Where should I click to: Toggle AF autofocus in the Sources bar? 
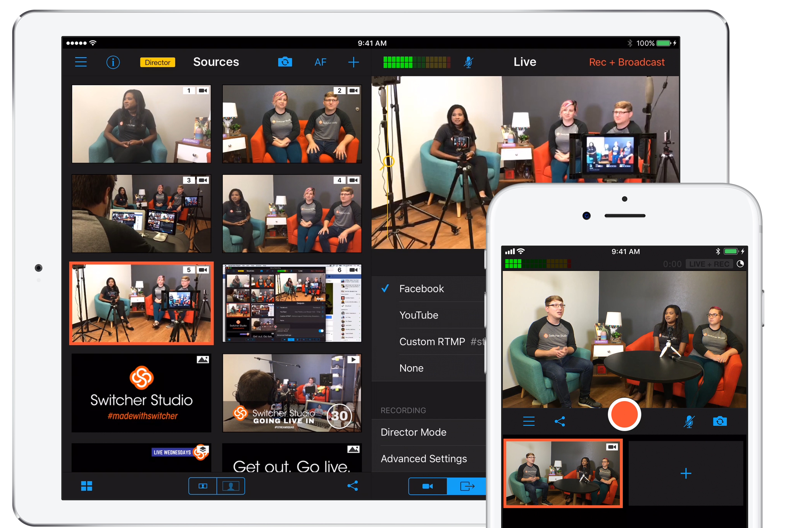tap(320, 62)
